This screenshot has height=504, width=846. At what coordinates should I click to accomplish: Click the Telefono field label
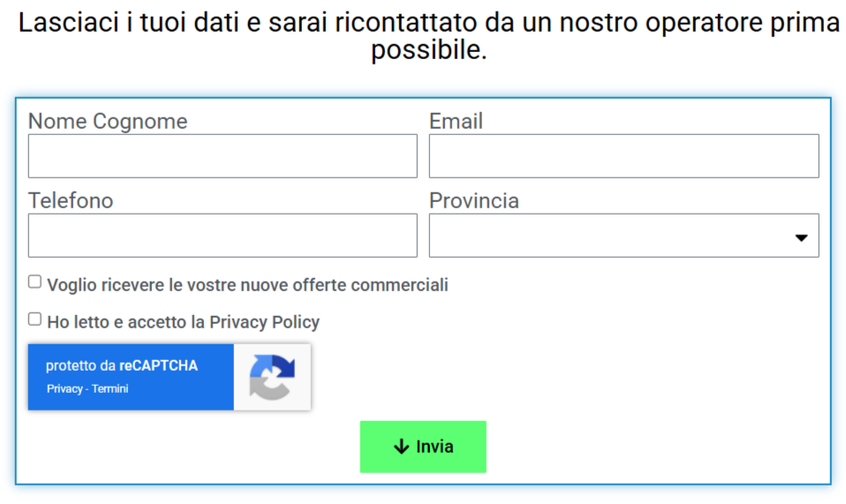tap(71, 200)
